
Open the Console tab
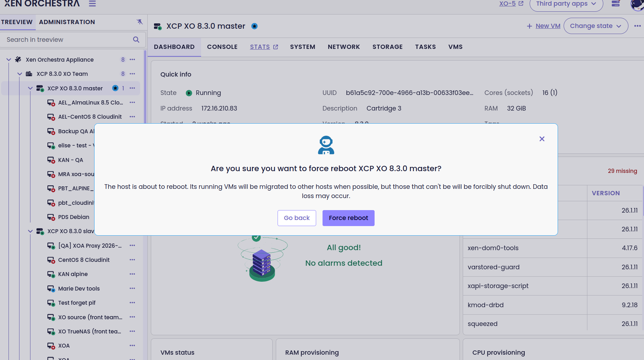coord(222,47)
